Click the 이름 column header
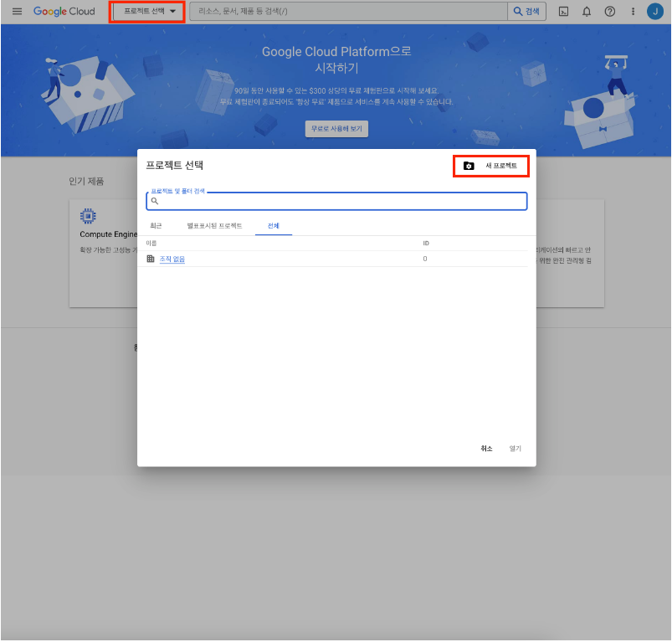The image size is (672, 642). (x=151, y=244)
